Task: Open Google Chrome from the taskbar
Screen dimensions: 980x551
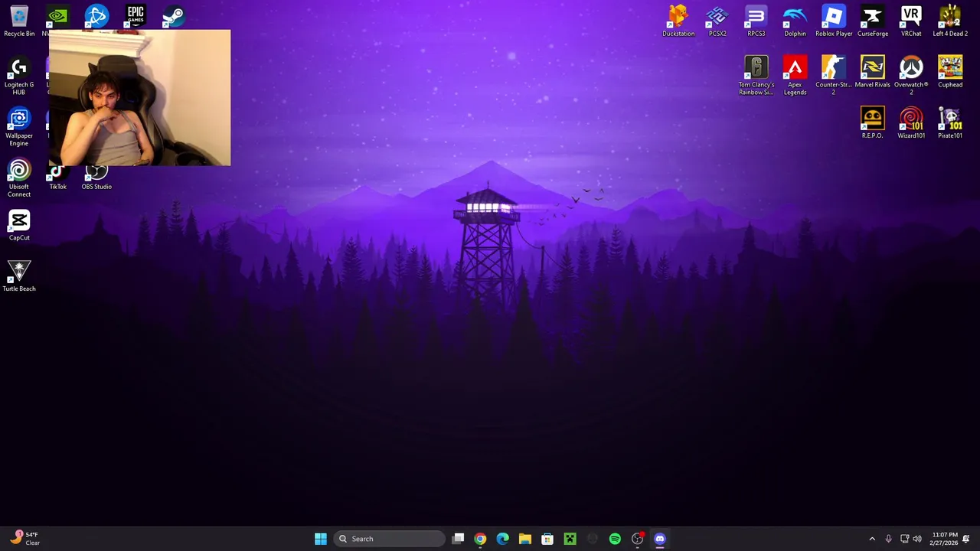Action: tap(480, 539)
